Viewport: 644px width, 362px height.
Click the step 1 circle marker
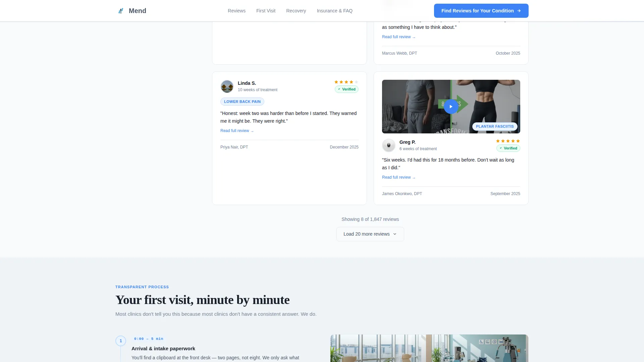tap(121, 341)
